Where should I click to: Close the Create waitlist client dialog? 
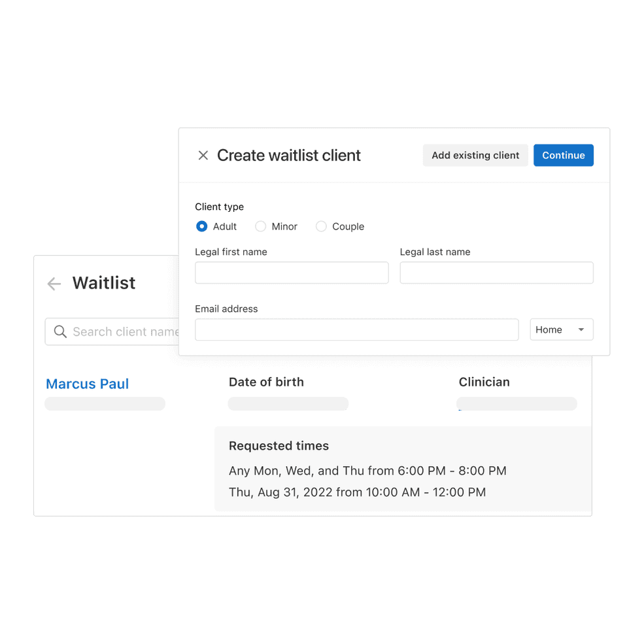point(203,155)
